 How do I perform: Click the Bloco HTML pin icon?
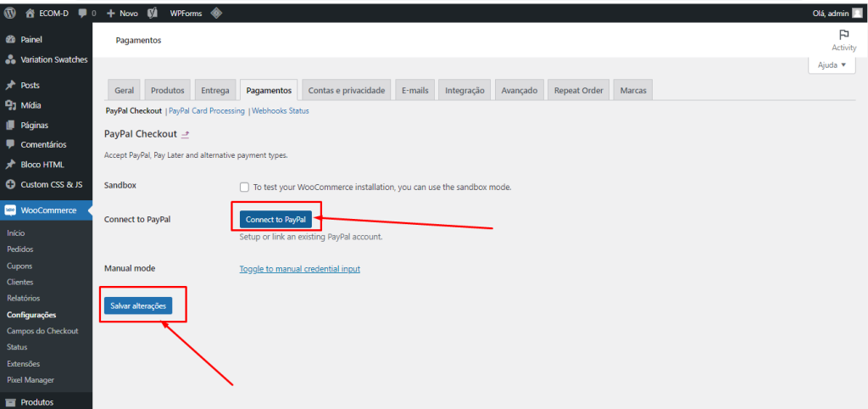coord(10,165)
